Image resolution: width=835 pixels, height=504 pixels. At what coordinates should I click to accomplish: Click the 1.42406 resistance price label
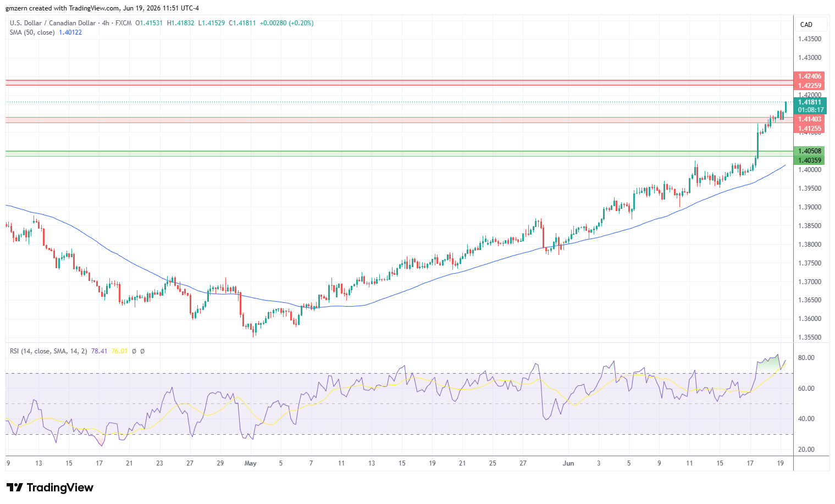[810, 76]
